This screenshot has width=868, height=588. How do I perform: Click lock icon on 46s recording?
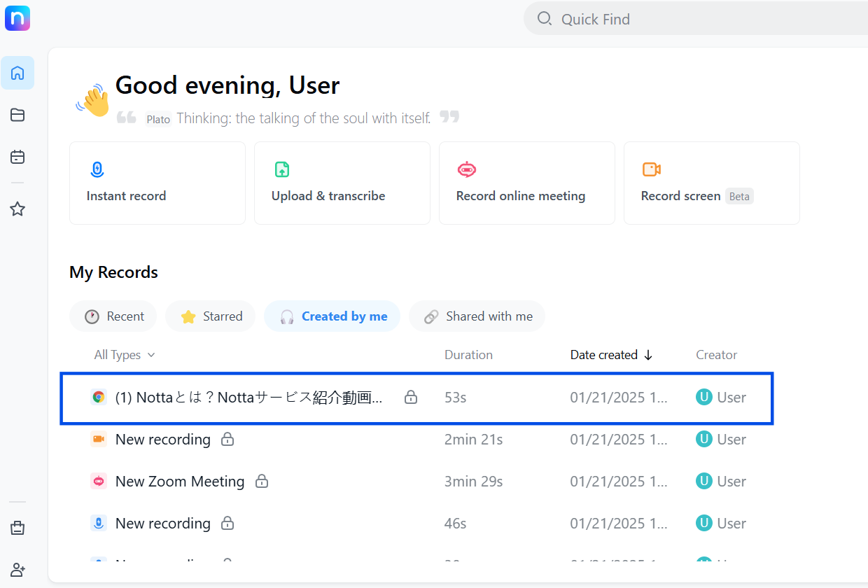[227, 524]
